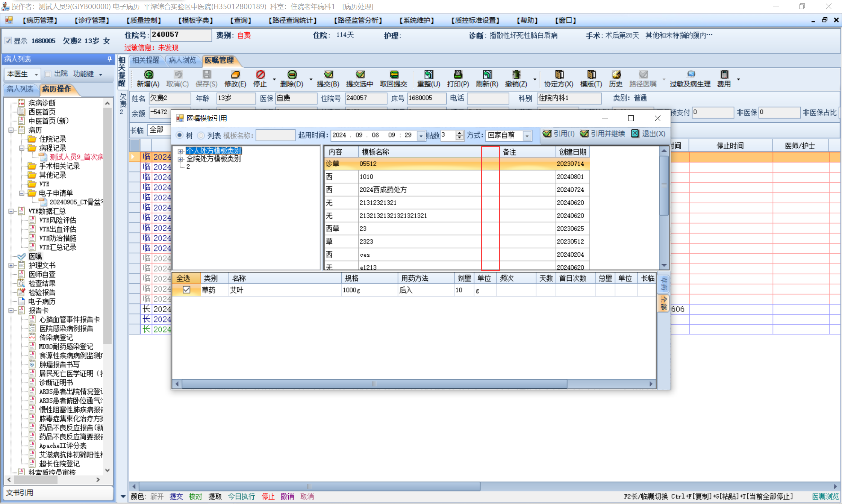The height and width of the screenshot is (504, 842).
Task: Click the dialog's horizontal scrollbar
Action: 374,384
